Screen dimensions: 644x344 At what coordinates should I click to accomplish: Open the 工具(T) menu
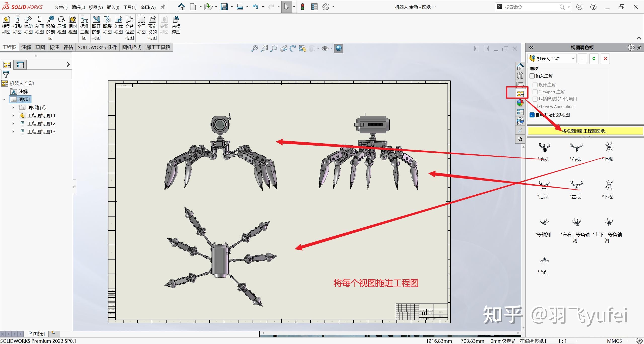click(130, 7)
